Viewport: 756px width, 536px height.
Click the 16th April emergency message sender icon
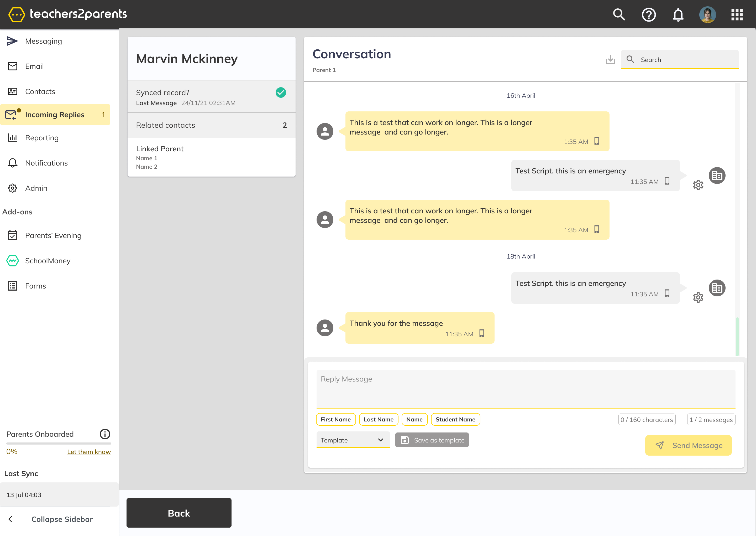tap(717, 176)
